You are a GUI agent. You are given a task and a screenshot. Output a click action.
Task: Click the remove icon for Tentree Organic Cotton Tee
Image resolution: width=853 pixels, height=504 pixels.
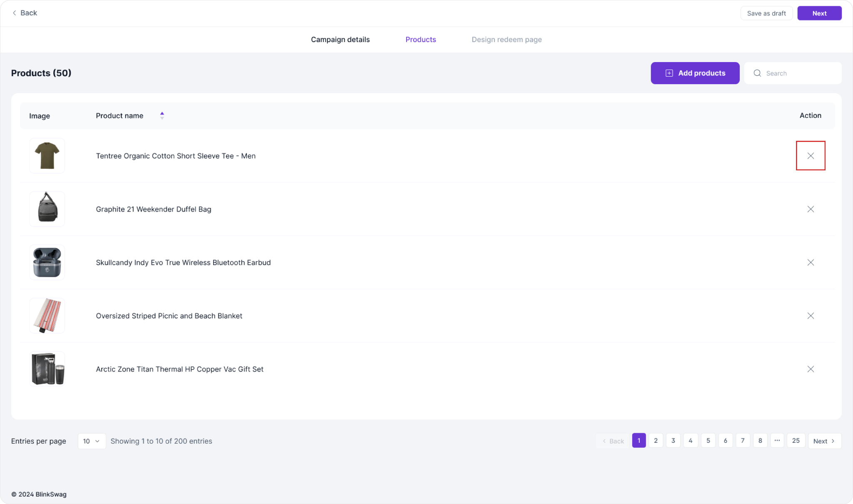811,155
